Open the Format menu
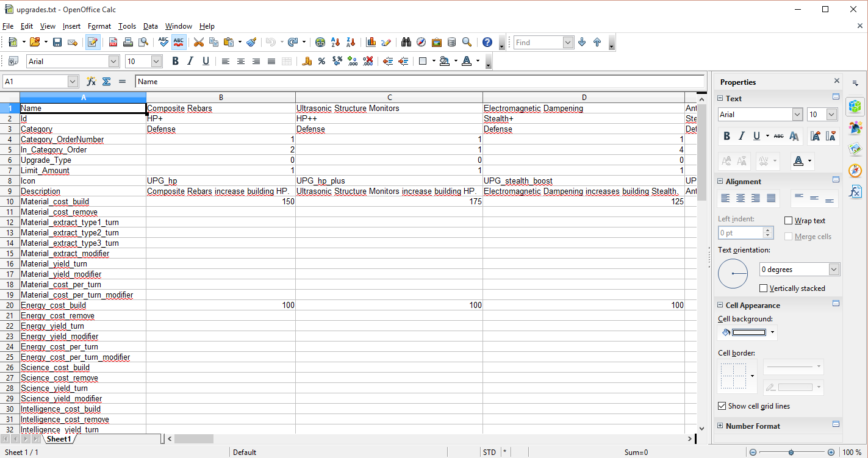This screenshot has height=458, width=868. 99,26
